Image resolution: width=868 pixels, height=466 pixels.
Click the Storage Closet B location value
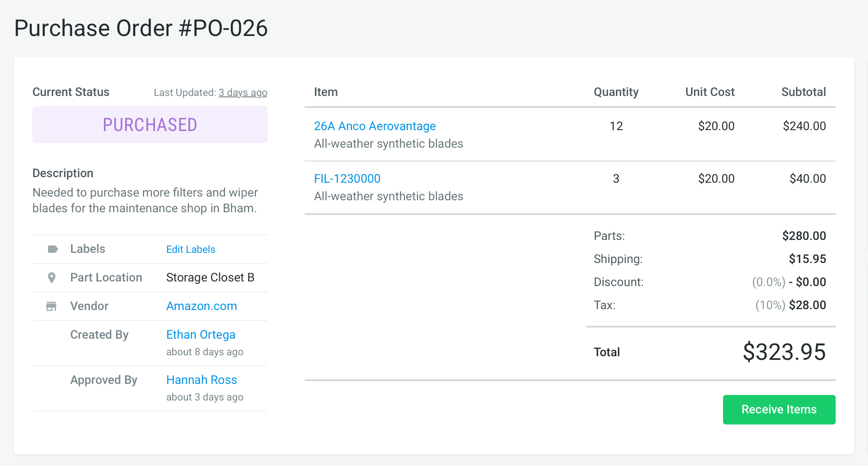point(210,277)
